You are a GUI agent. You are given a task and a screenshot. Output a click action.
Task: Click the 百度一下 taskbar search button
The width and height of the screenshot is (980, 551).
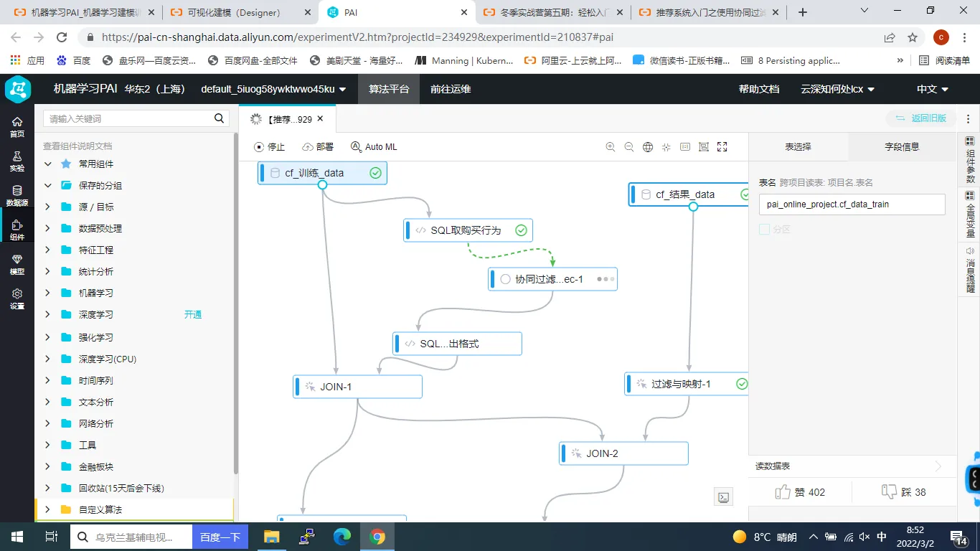pyautogui.click(x=220, y=537)
